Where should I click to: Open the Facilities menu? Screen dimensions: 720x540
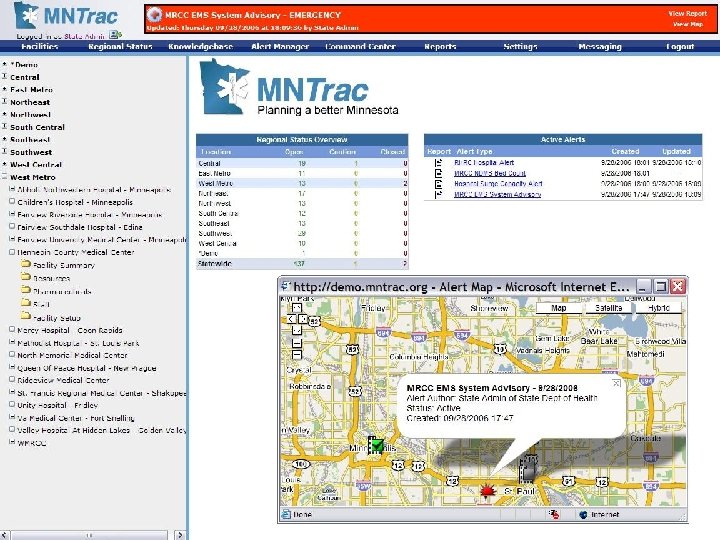point(39,46)
